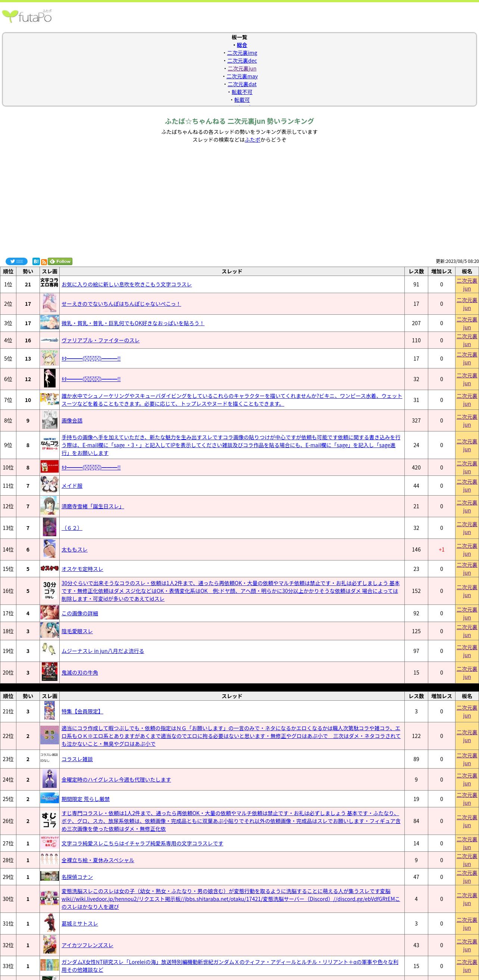Open the 太ももスレ thread link

coord(75,549)
